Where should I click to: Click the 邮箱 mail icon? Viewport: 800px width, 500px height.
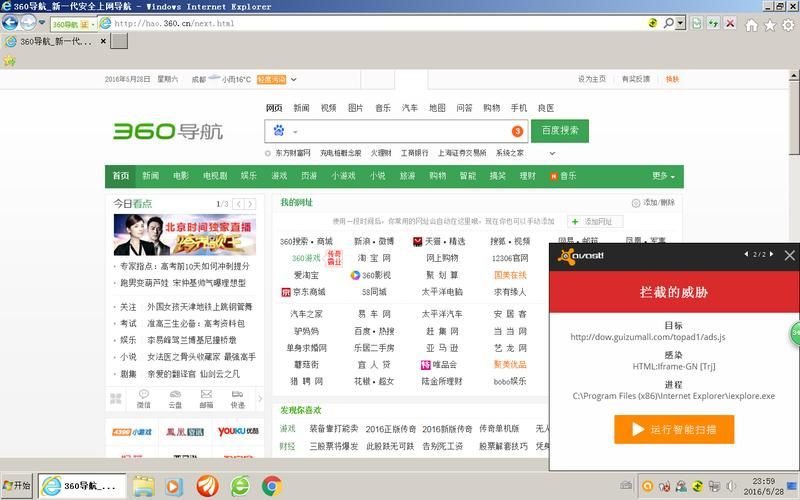pos(206,398)
